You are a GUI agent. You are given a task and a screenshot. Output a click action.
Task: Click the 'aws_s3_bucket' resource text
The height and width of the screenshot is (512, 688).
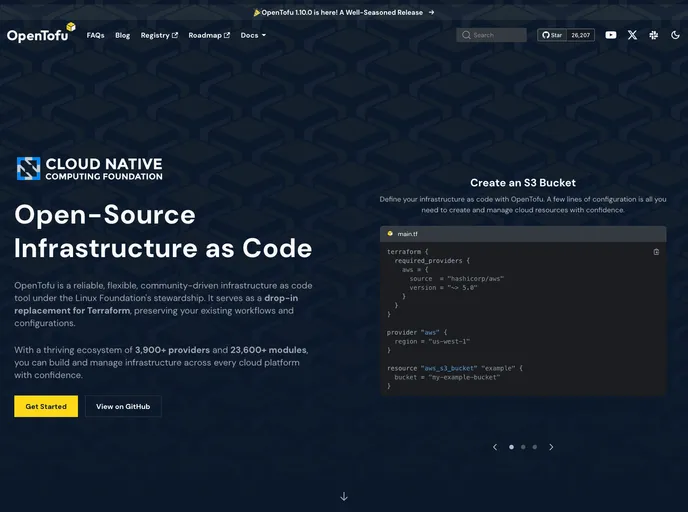[448, 368]
